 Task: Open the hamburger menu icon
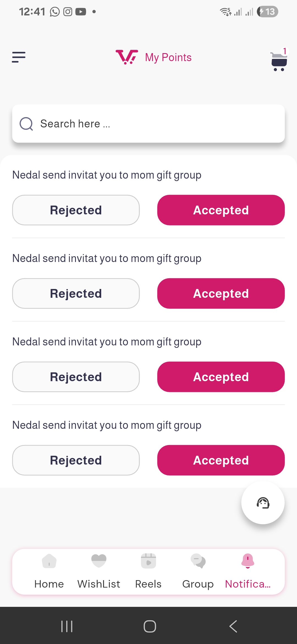[x=19, y=57]
